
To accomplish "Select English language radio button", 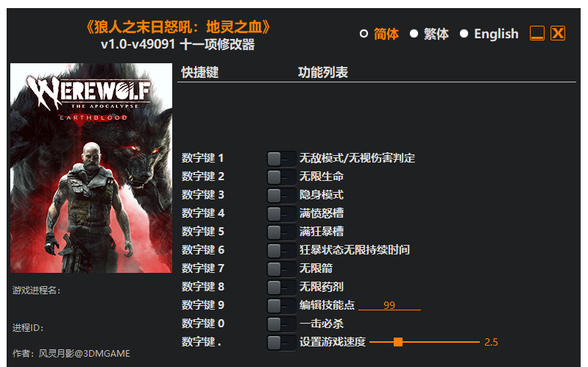I will 464,34.
